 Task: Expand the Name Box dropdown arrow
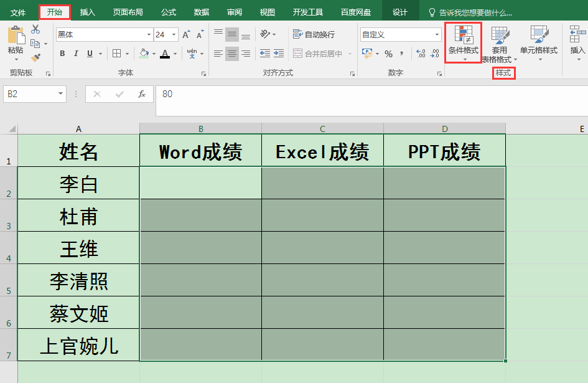[x=60, y=93]
